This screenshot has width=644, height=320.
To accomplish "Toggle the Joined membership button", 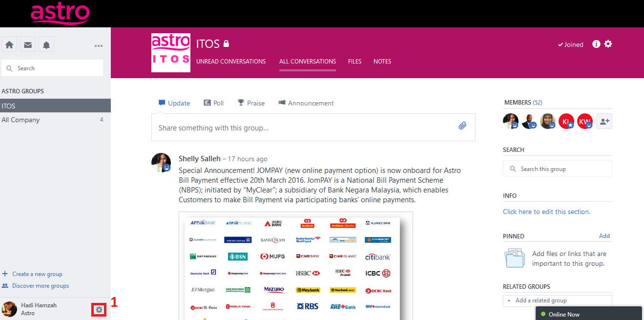I will tap(571, 44).
